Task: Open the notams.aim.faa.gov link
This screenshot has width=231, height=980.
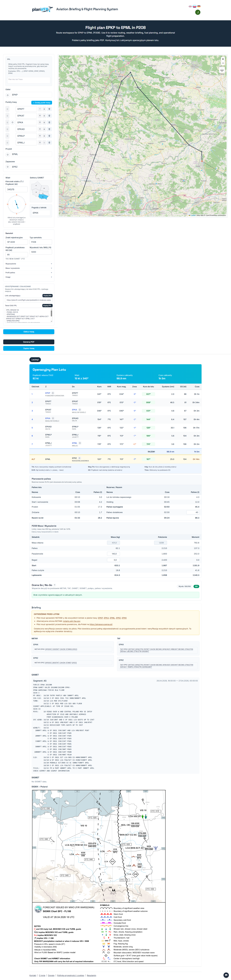Action: pos(72,621)
